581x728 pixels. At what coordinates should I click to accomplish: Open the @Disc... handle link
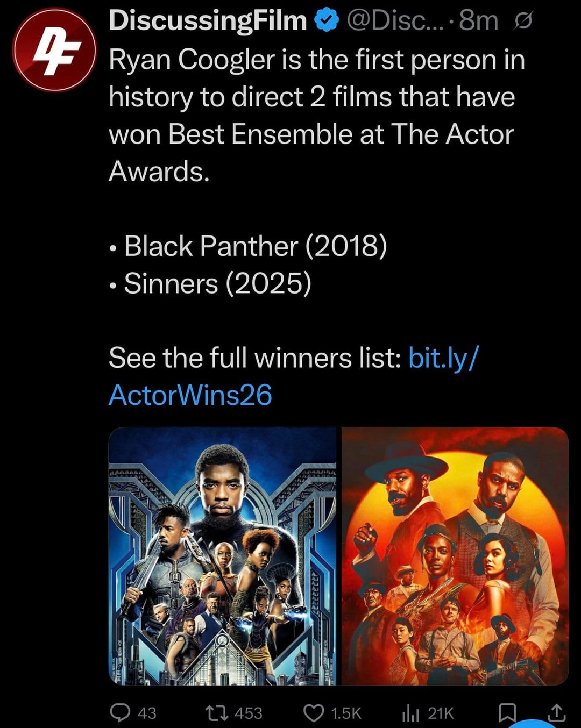(395, 20)
